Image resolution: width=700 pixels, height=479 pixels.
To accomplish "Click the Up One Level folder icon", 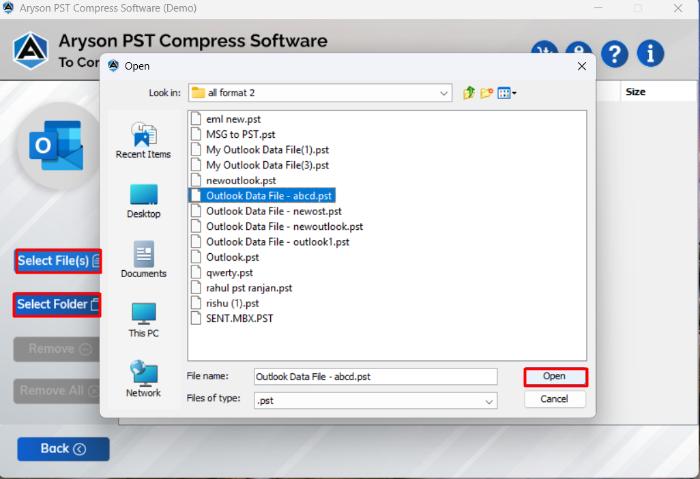I will point(469,93).
